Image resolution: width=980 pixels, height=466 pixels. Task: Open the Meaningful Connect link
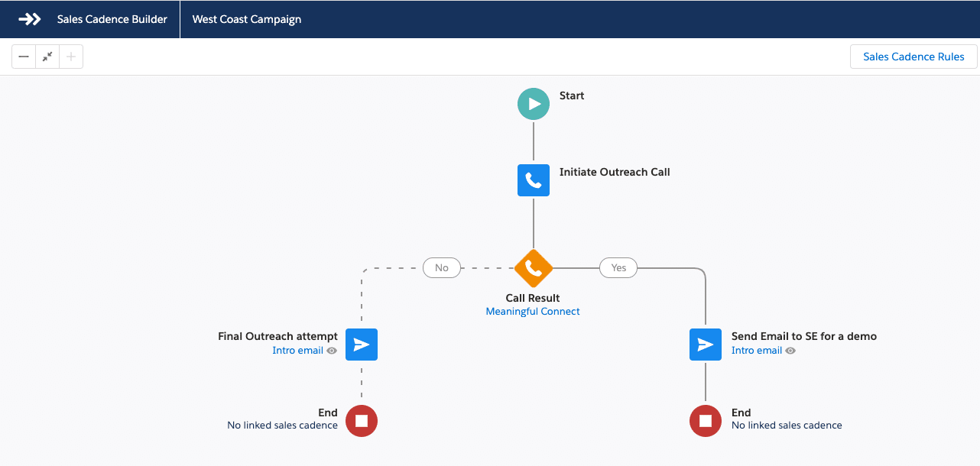(x=533, y=312)
